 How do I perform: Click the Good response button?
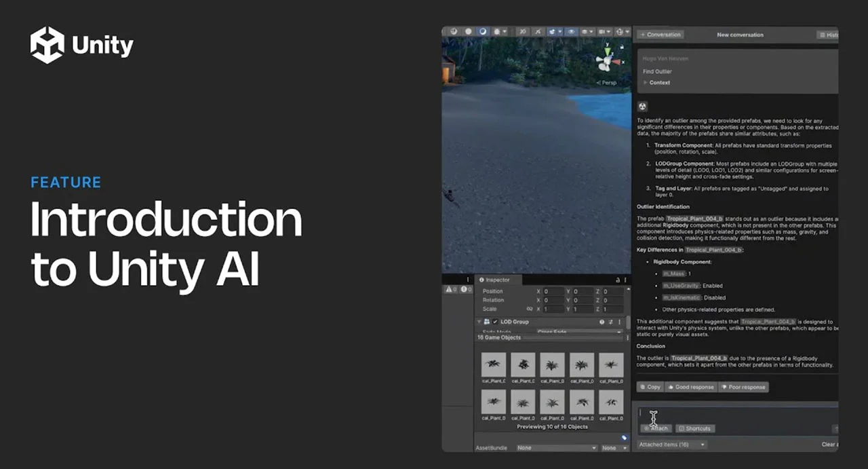(691, 387)
